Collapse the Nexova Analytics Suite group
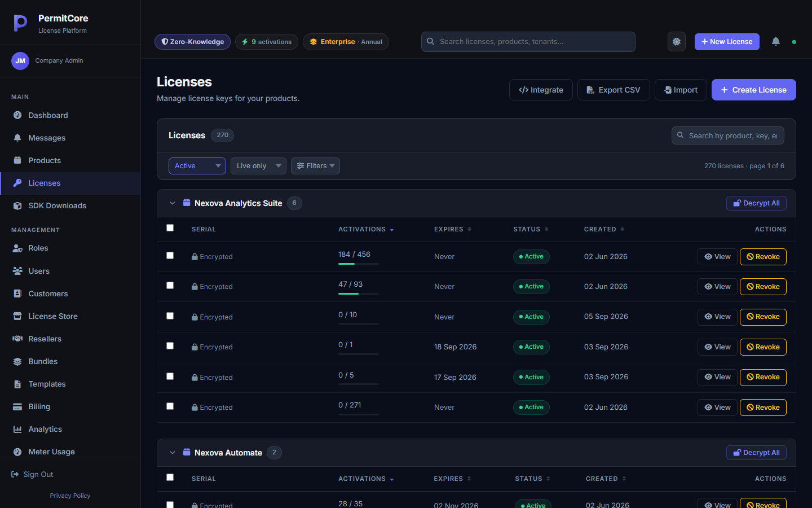Viewport: 812px width, 508px height. [x=173, y=203]
